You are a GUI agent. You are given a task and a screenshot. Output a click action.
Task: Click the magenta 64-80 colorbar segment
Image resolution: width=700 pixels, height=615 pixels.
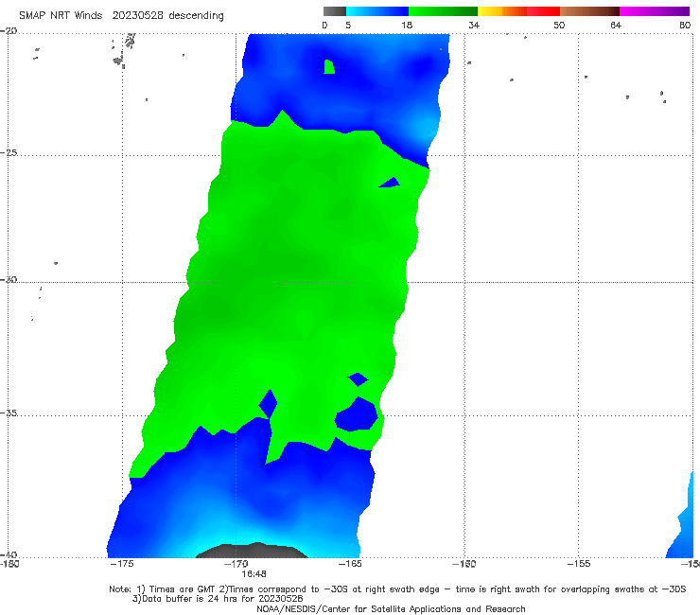[x=655, y=11]
